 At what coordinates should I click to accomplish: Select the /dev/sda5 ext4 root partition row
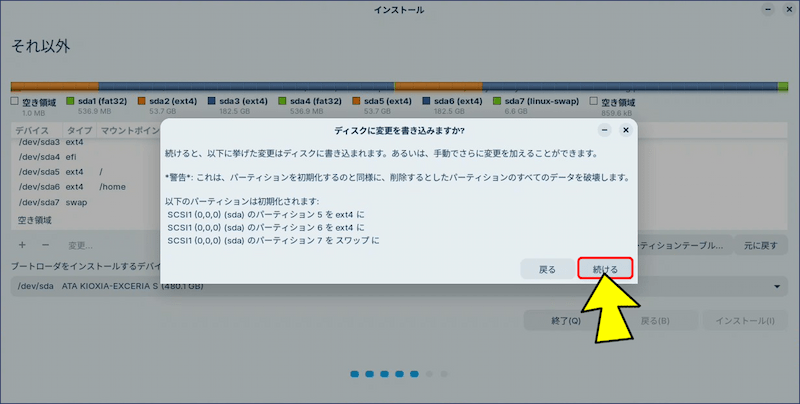point(80,171)
